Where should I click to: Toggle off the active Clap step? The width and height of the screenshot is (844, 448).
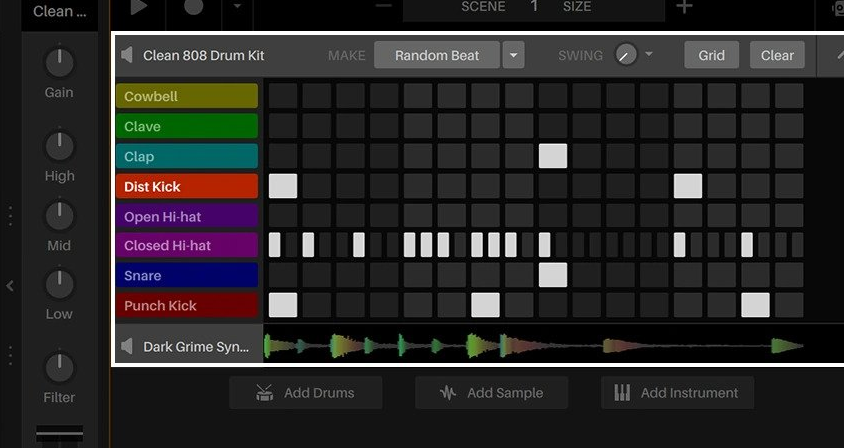tap(553, 156)
